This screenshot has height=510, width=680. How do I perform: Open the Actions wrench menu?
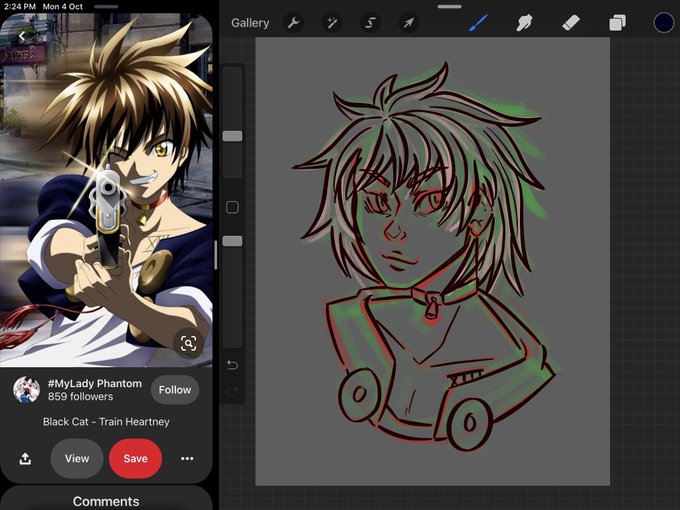pyautogui.click(x=294, y=23)
